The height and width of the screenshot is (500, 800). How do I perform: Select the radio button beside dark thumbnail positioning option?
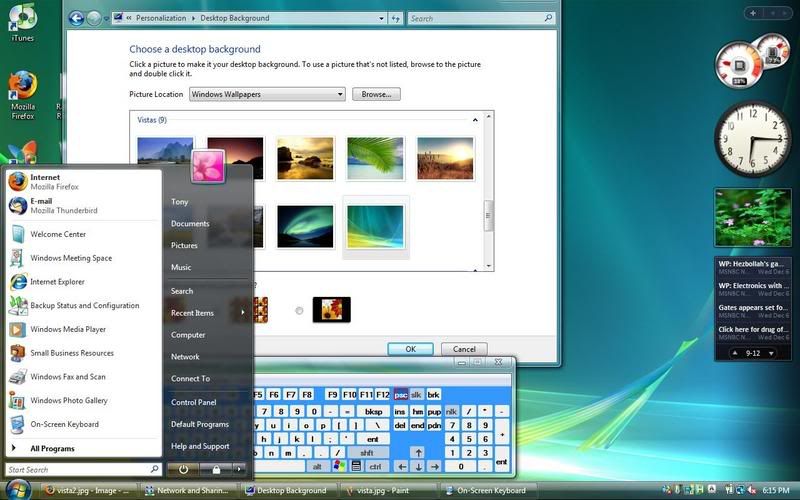[299, 310]
